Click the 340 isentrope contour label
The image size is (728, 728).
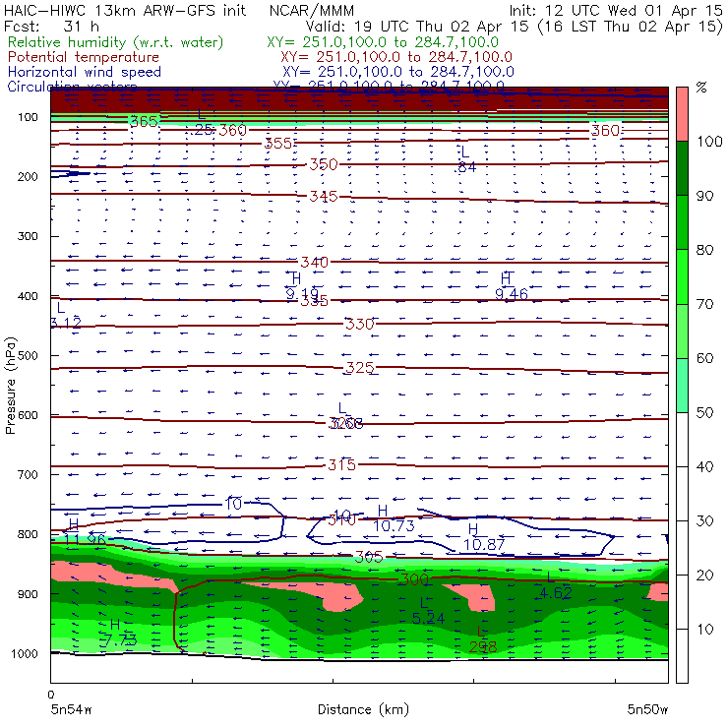click(x=315, y=263)
